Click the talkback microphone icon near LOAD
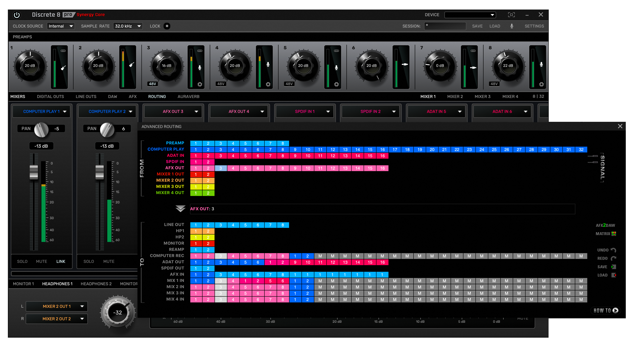The height and width of the screenshot is (348, 644). coord(512,26)
